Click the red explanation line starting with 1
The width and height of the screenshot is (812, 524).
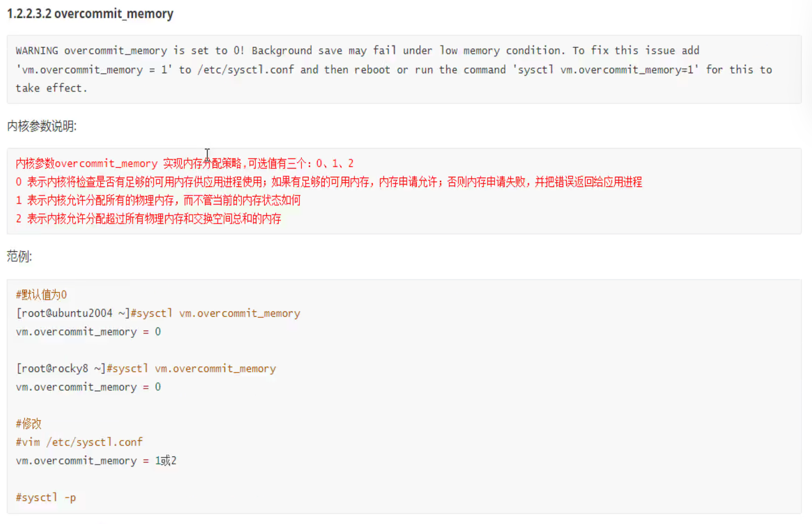[x=158, y=200]
